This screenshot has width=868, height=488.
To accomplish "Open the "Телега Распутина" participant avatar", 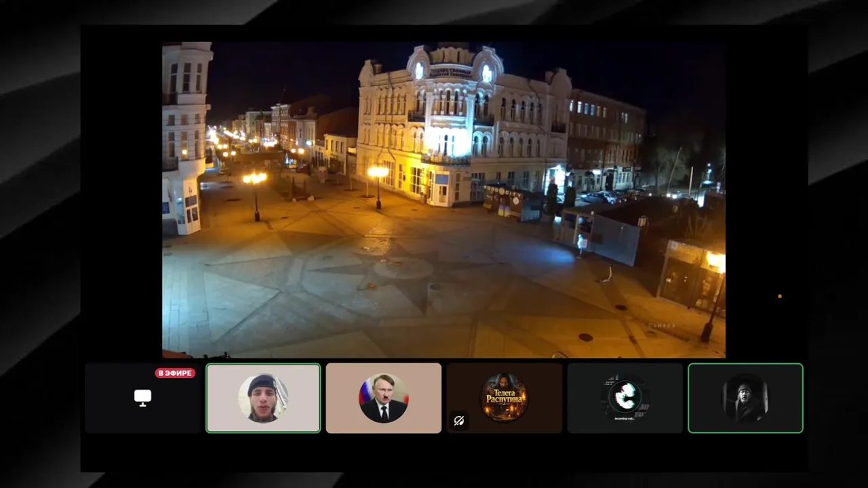I will pyautogui.click(x=504, y=398).
